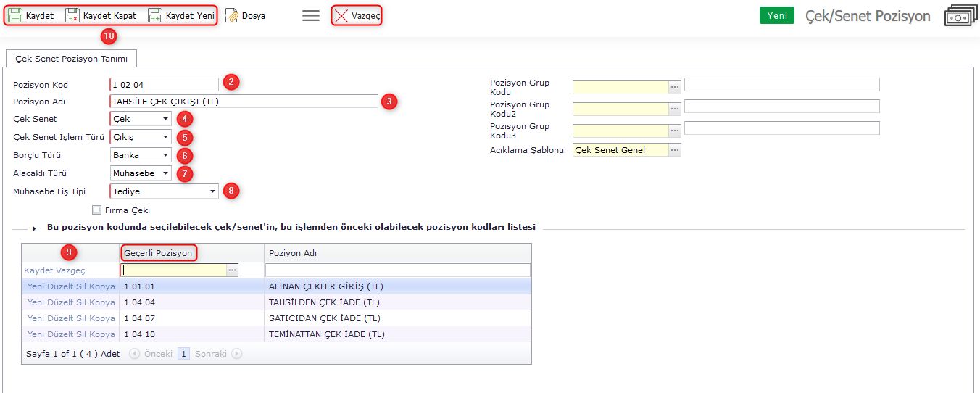The width and height of the screenshot is (980, 393).
Task: Click the Pozisyon Grup Kodu3 code field
Action: 620,131
